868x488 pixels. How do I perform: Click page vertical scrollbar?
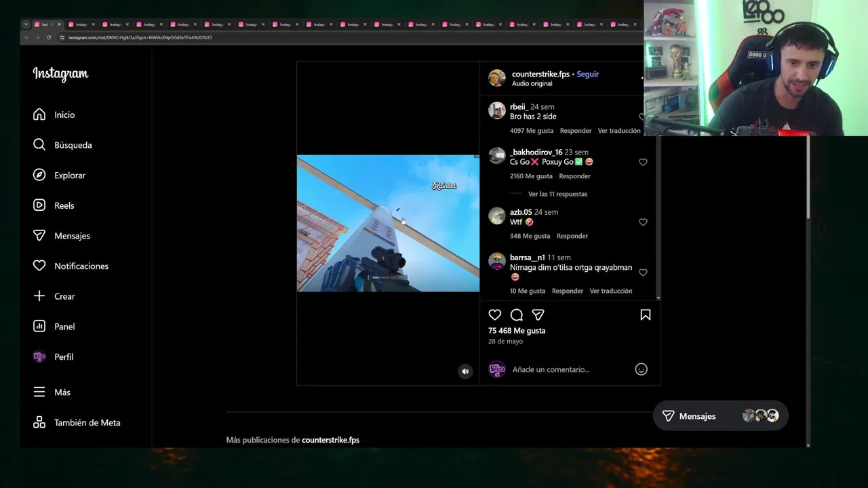click(808, 178)
